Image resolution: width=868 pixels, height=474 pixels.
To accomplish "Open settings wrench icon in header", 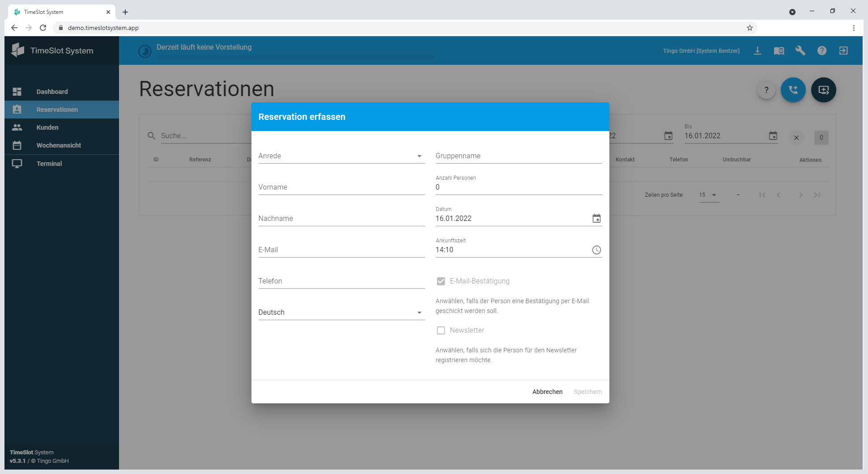I will coord(800,51).
